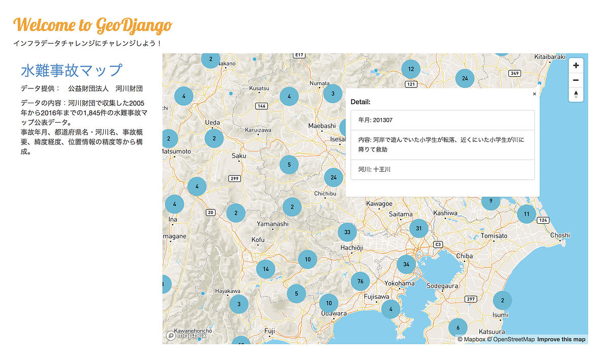Click the Mapbox logo on the map
This screenshot has width=610, height=364.
coord(186,336)
